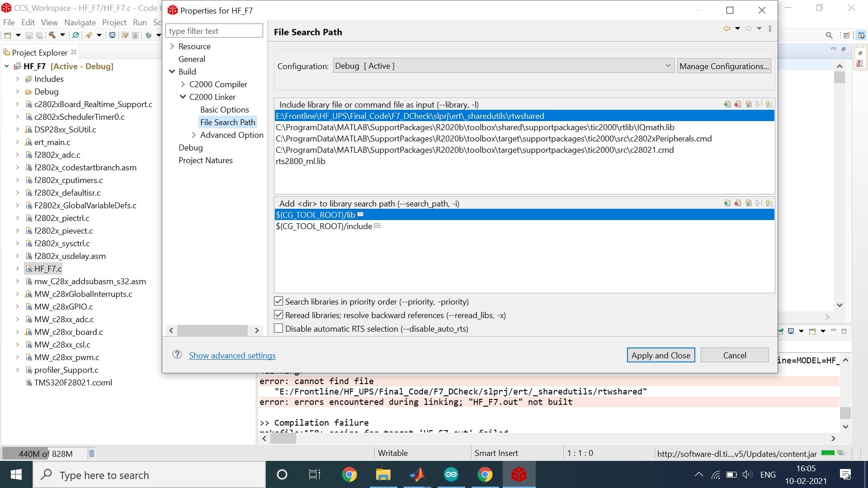Click the Edit icon in the include library list

click(749, 104)
